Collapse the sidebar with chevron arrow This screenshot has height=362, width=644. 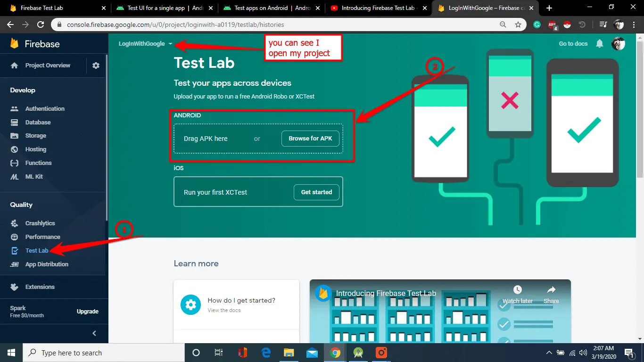94,333
